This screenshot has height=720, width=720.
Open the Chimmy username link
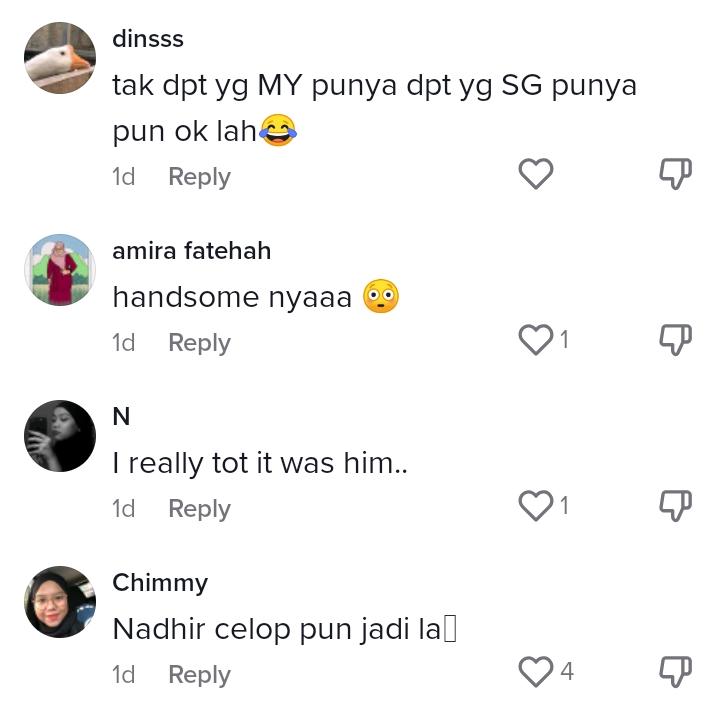[x=160, y=583]
